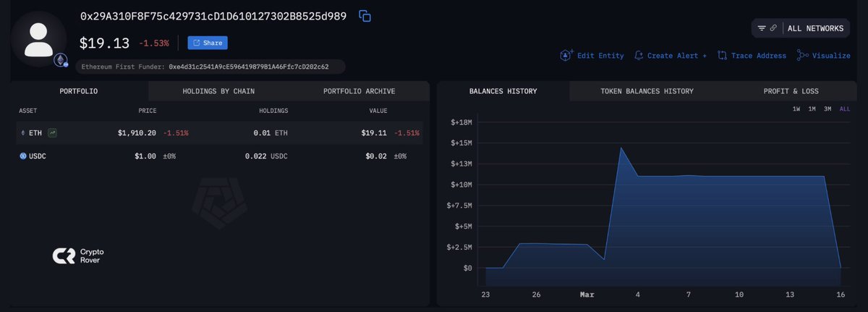Click the Share button

coord(208,43)
